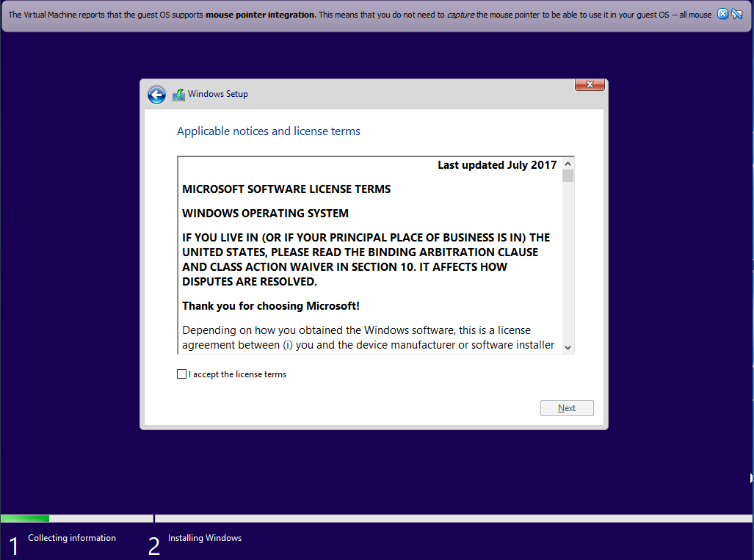Screen dimensions: 754x560
Task: Click the license text scroll up arrow
Action: point(568,164)
